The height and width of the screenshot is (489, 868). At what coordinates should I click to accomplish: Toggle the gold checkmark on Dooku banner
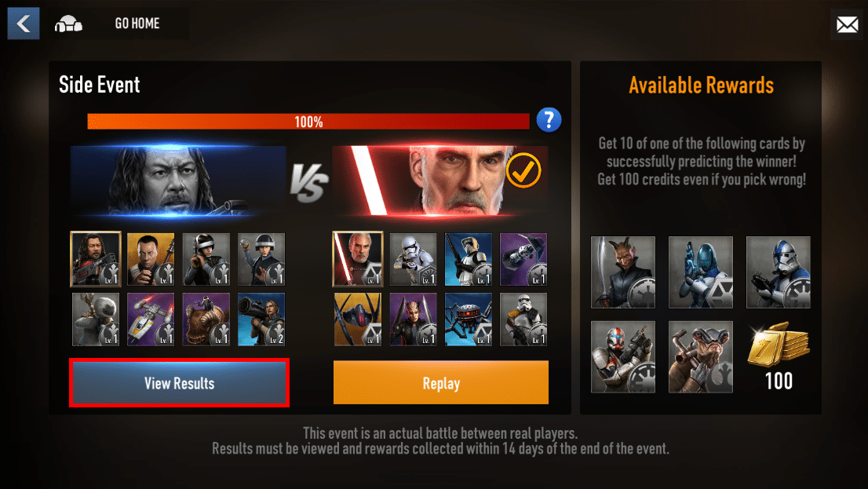click(523, 170)
